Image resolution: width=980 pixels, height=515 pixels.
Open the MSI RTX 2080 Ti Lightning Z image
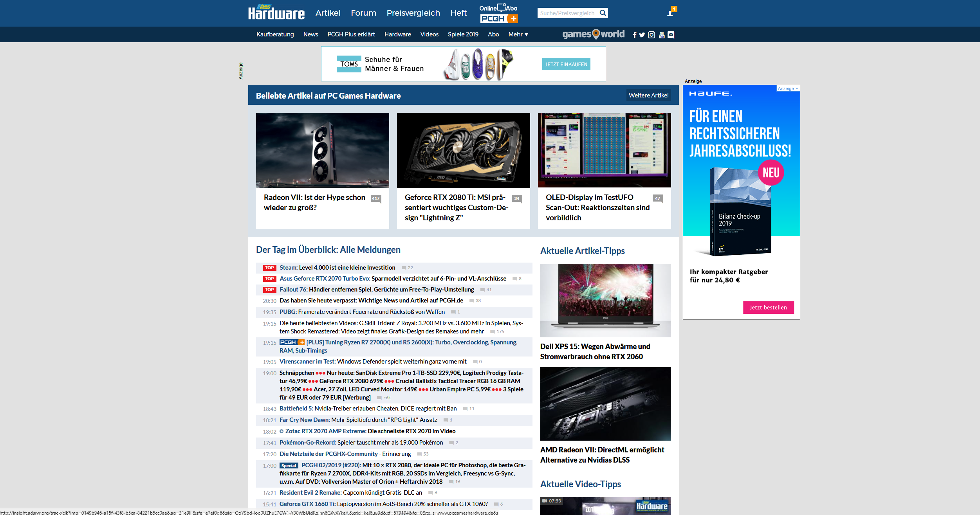tap(464, 150)
